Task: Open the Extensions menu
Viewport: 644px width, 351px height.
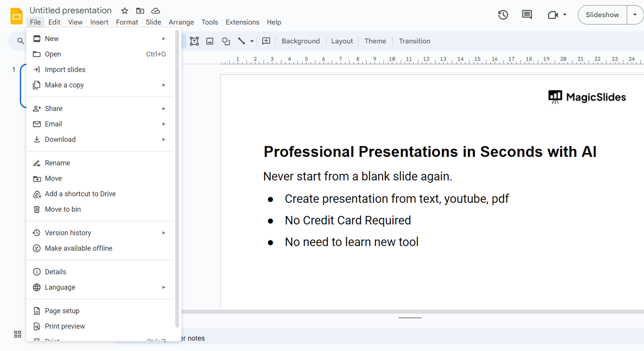Action: coord(242,22)
